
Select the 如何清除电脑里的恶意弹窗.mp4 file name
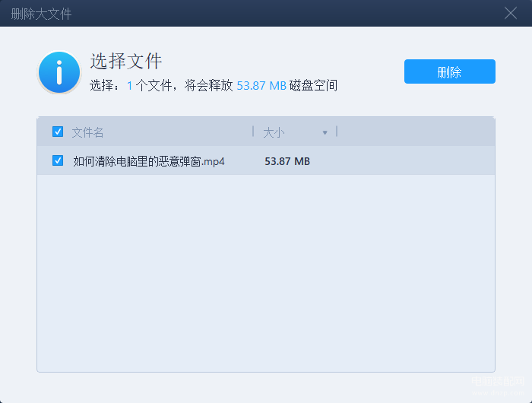149,161
